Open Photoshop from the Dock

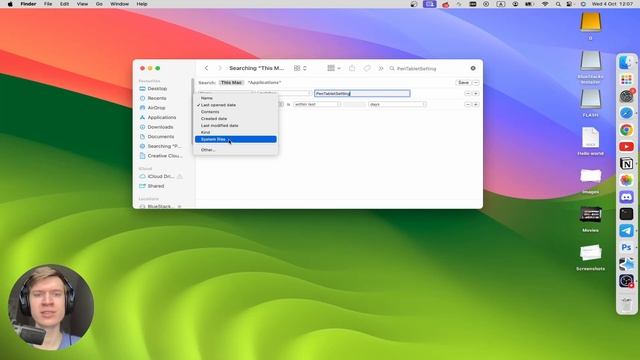(x=626, y=247)
